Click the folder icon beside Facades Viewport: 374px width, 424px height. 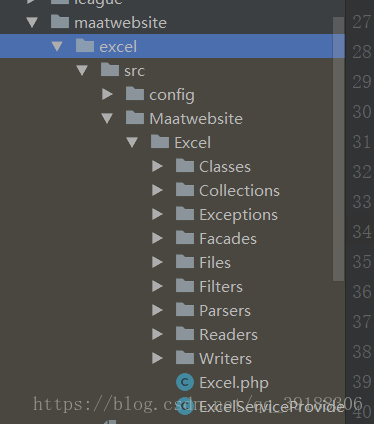(185, 238)
